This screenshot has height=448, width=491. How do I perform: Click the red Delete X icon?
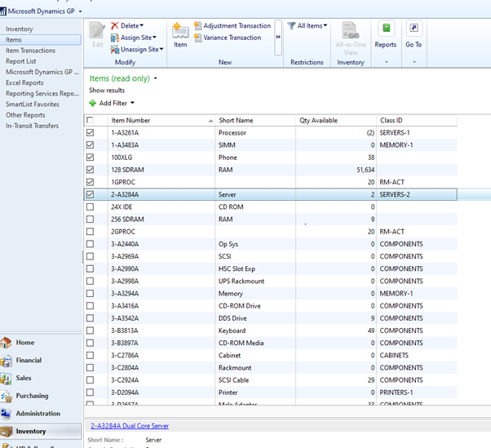pos(115,25)
